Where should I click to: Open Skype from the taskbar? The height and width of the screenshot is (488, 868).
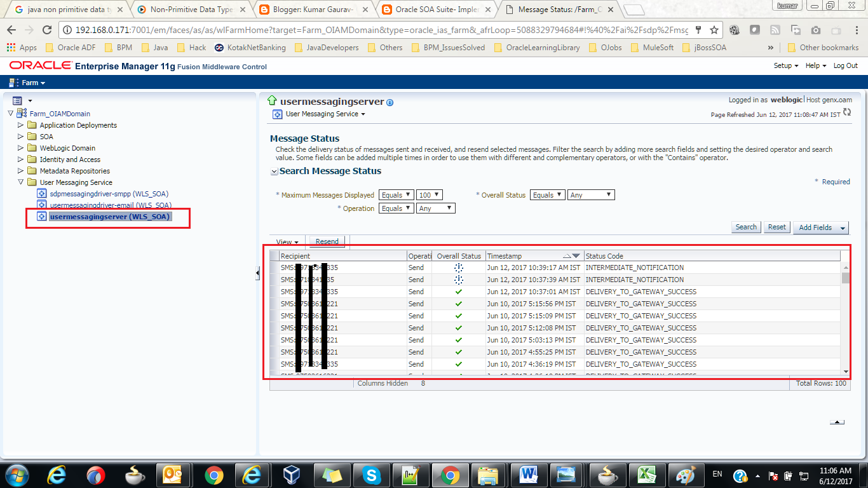click(x=371, y=475)
